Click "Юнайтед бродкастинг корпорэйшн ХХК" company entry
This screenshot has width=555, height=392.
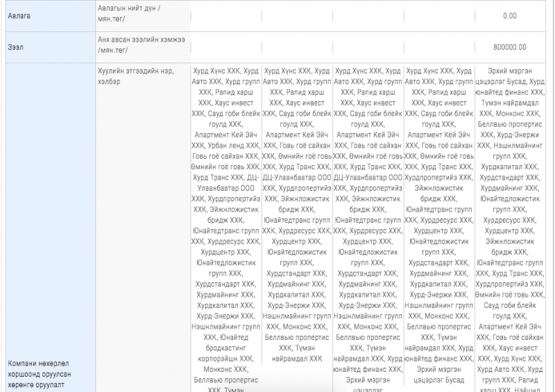pyautogui.click(x=228, y=348)
